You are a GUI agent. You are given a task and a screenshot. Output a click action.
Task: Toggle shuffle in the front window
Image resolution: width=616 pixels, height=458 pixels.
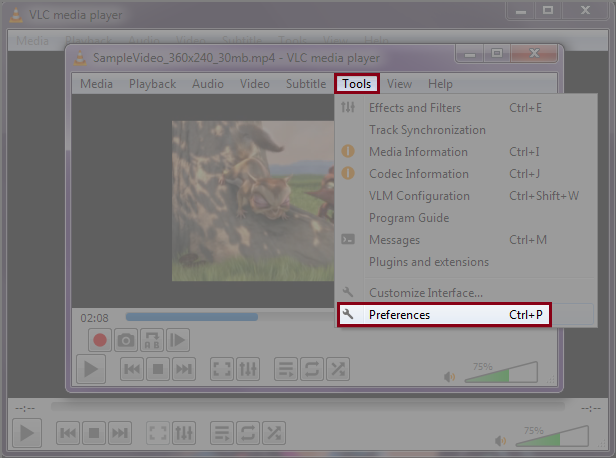pyautogui.click(x=338, y=369)
